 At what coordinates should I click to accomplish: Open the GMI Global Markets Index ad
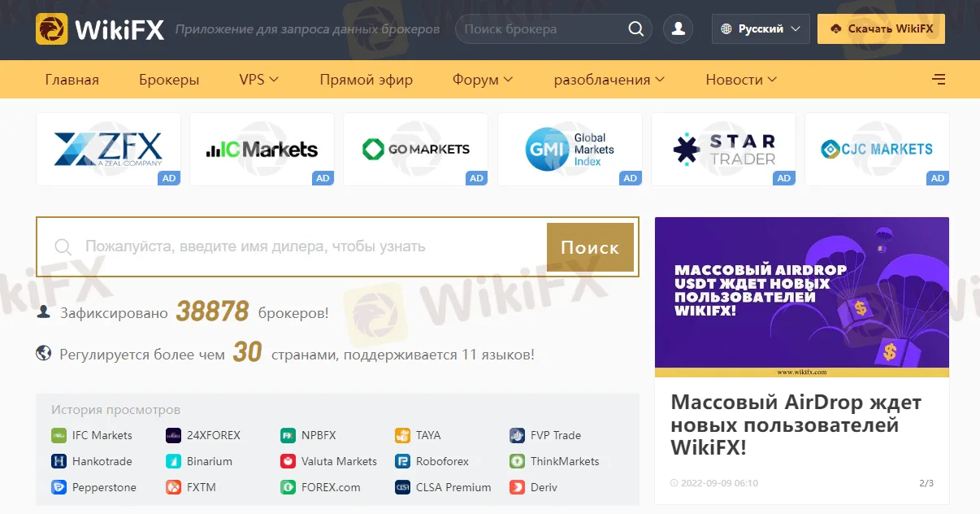[570, 150]
